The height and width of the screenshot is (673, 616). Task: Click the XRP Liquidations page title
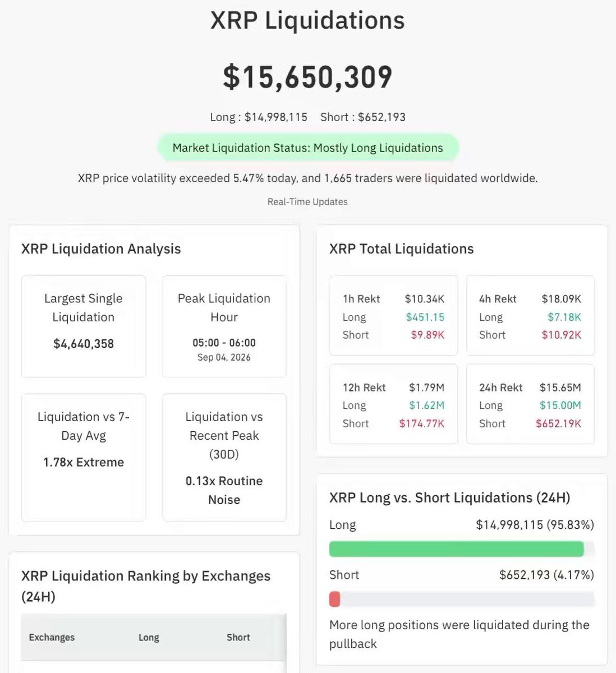(307, 21)
